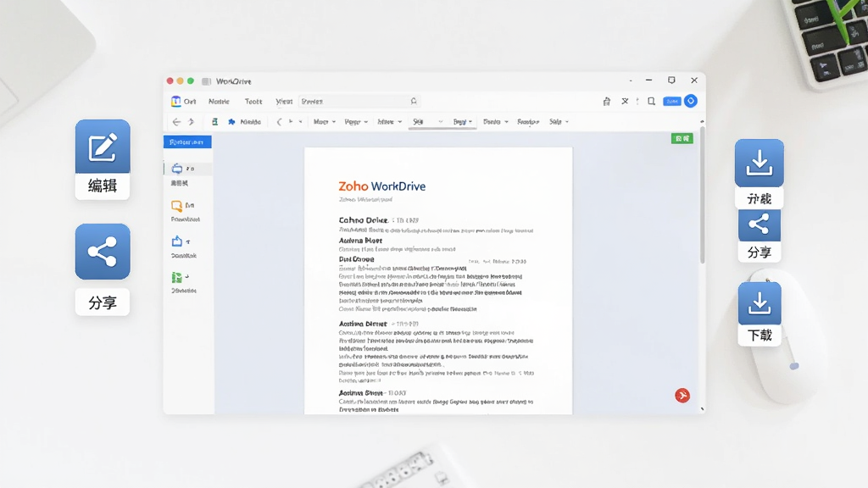The image size is (868, 488).
Task: Click the Zoho WorkDrive heading in the document
Action: point(382,186)
